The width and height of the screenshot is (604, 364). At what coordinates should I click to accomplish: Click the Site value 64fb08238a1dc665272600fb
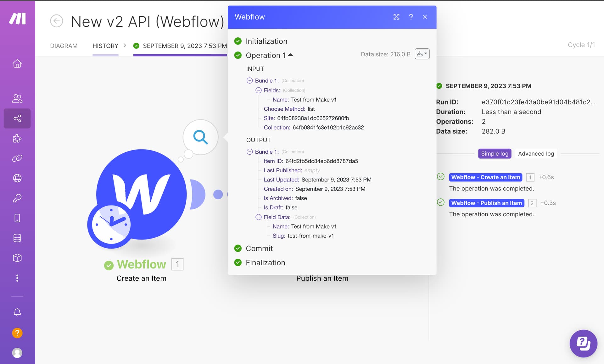coord(313,118)
